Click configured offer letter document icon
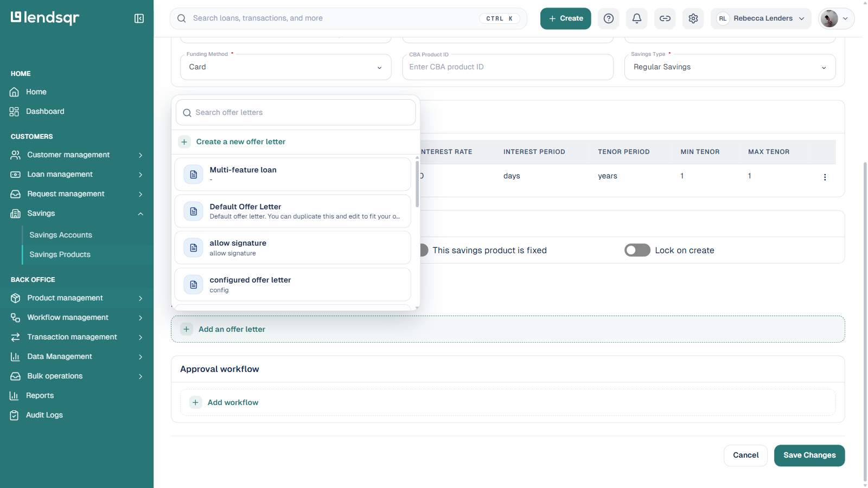Image resolution: width=868 pixels, height=488 pixels. pyautogui.click(x=193, y=285)
